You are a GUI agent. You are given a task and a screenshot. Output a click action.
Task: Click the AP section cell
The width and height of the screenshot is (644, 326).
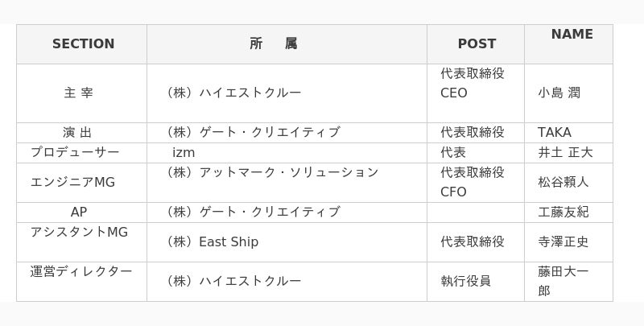(x=79, y=212)
